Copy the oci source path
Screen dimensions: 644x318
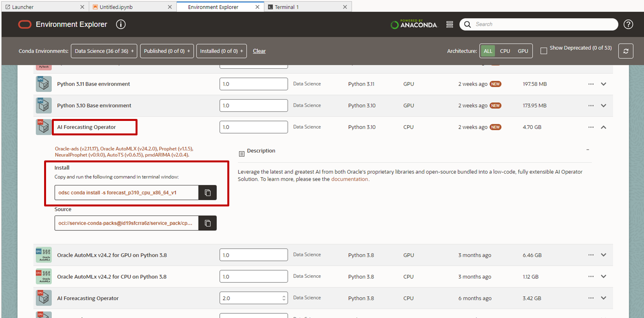pos(208,223)
